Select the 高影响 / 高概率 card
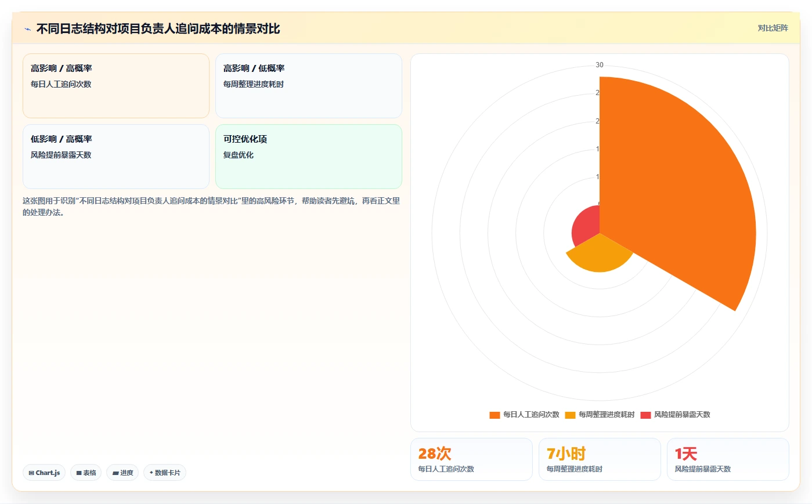The height and width of the screenshot is (504, 812). (116, 86)
